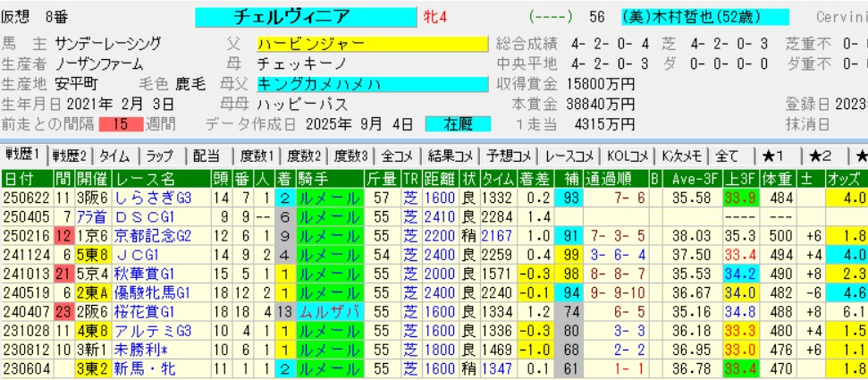This screenshot has height=380, width=868.
Task: Open the 結果コメ tab
Action: coord(453,155)
